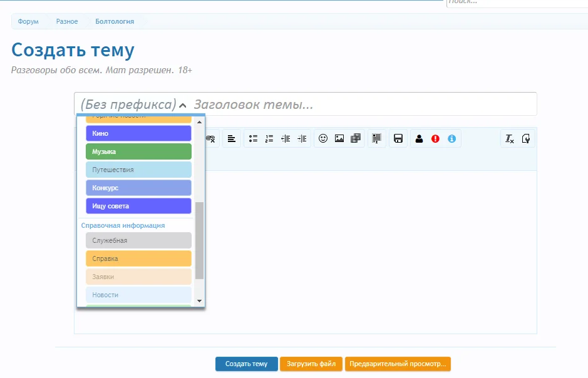Click the remove link (unlink) icon
The height and width of the screenshot is (378, 588).
coord(211,138)
